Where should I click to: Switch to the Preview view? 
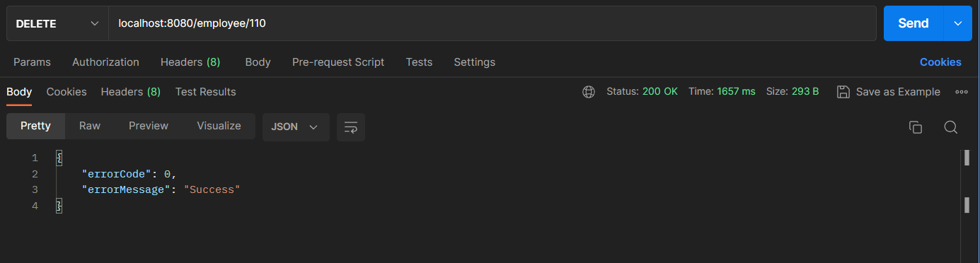[x=149, y=126]
